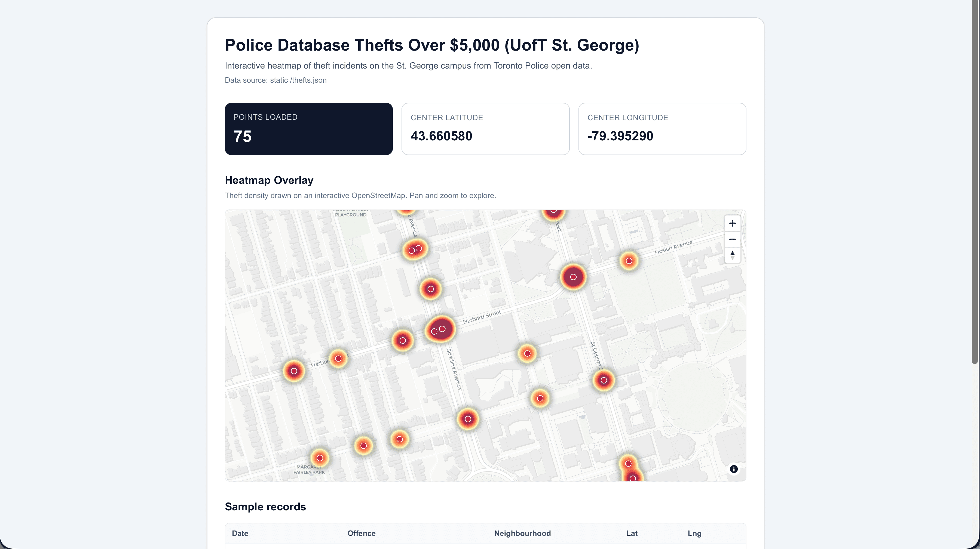The width and height of the screenshot is (980, 549).
Task: Reset map bearing with the compass control
Action: tap(732, 255)
